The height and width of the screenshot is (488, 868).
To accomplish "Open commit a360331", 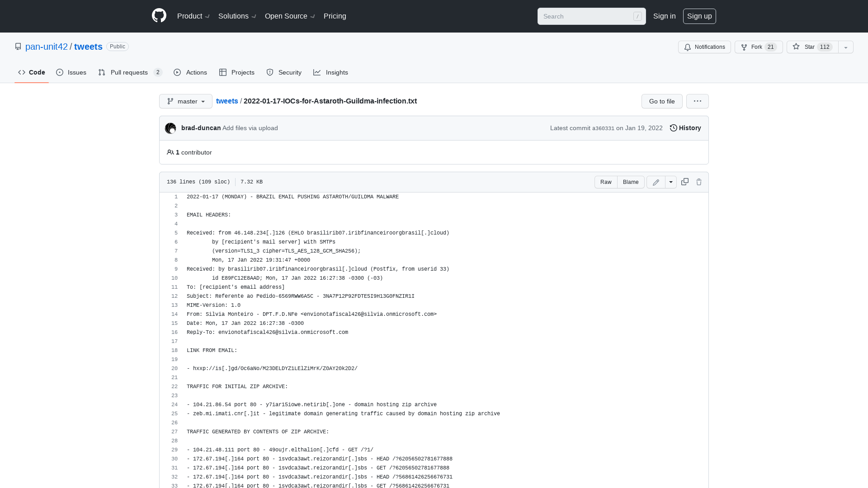I will (x=603, y=128).
